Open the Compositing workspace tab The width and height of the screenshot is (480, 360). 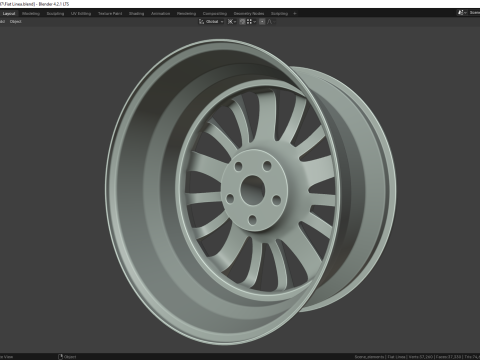point(215,14)
